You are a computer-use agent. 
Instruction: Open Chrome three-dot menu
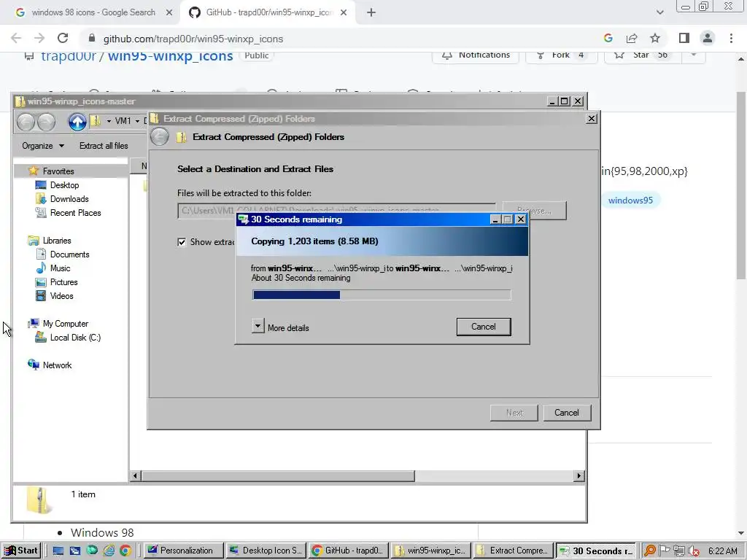[x=731, y=38]
